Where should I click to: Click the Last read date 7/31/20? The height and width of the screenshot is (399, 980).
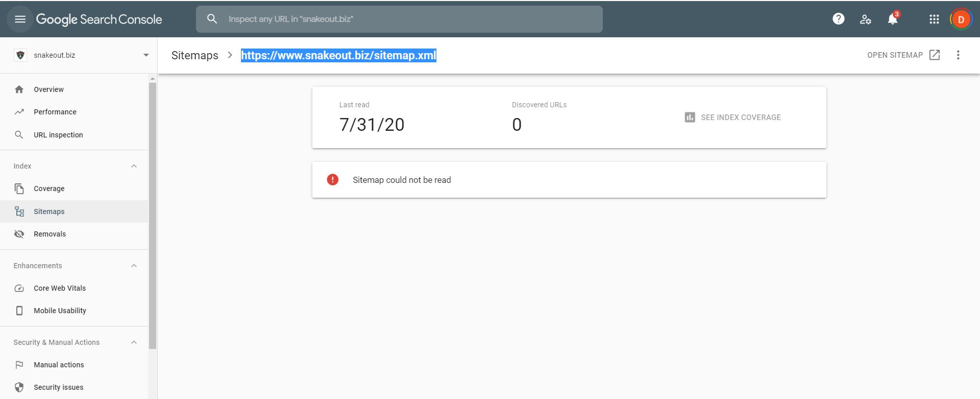click(x=372, y=125)
